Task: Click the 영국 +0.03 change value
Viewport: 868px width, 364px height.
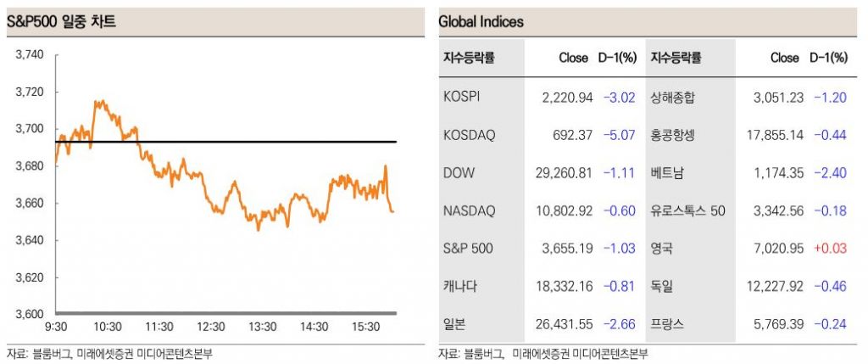Action: click(x=831, y=249)
